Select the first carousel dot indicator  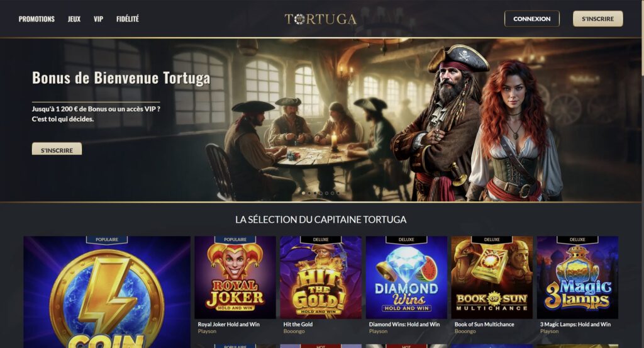pyautogui.click(x=304, y=193)
